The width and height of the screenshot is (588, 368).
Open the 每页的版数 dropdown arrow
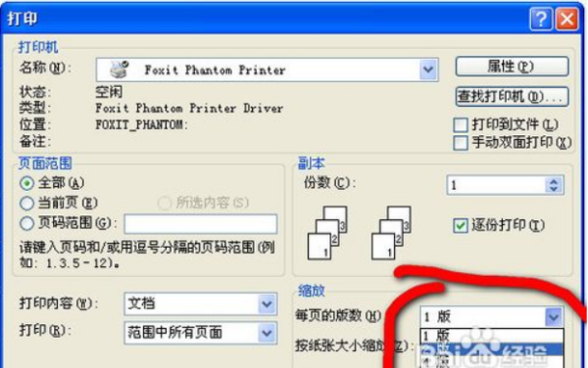point(554,317)
